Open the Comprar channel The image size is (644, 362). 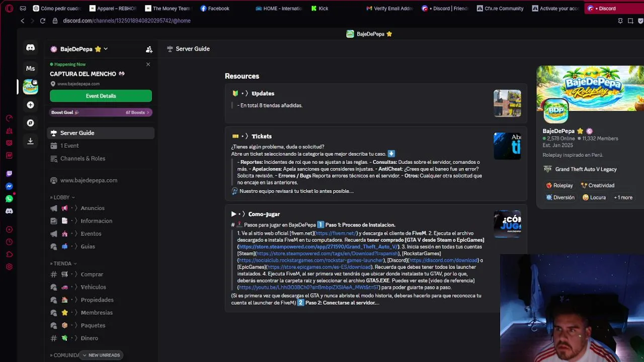(101, 274)
